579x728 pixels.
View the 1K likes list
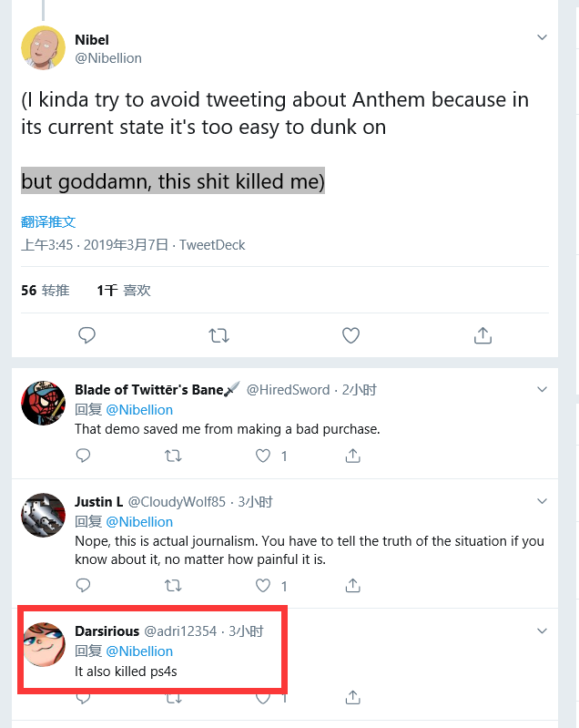pyautogui.click(x=124, y=291)
